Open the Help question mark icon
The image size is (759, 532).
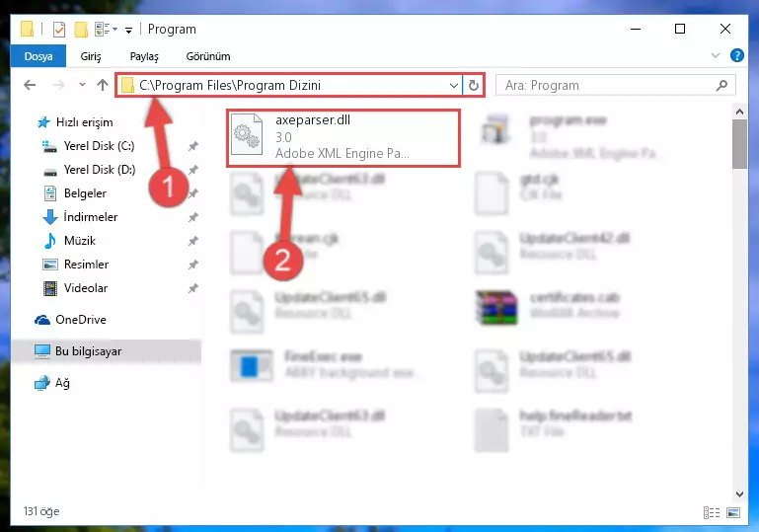736,55
